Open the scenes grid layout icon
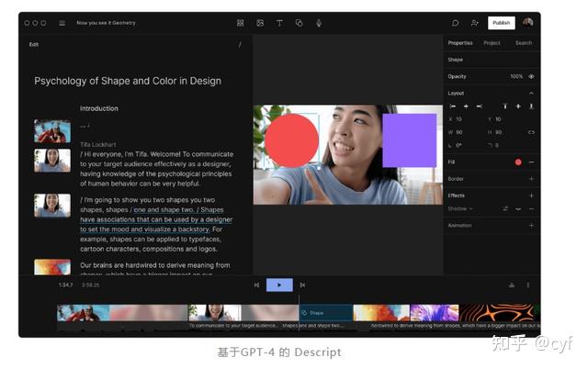Viewport: 588px width, 369px height. click(x=241, y=23)
